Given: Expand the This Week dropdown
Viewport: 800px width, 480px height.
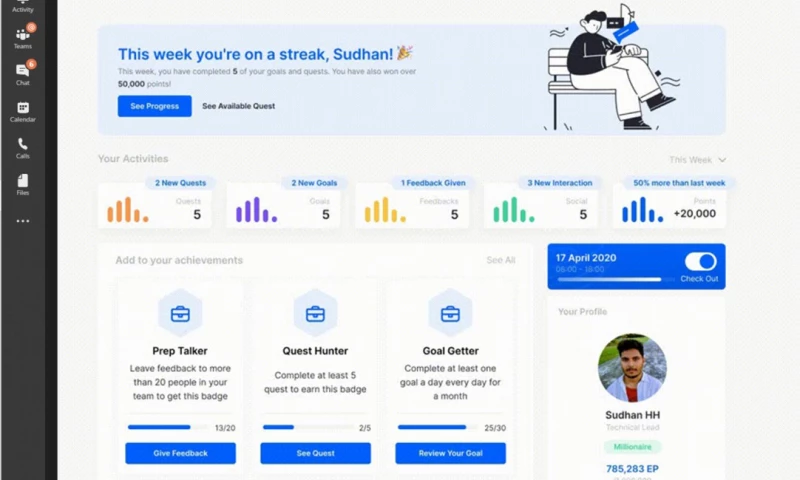Looking at the screenshot, I should pos(697,160).
